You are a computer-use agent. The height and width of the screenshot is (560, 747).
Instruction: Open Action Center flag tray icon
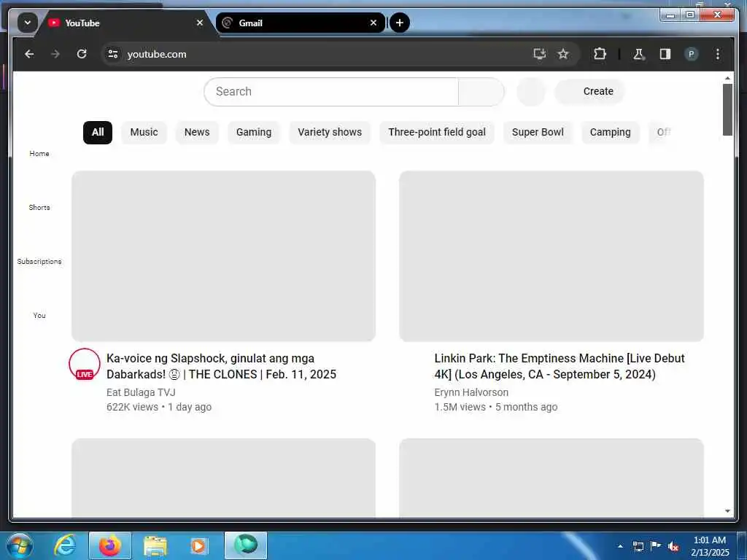click(x=656, y=546)
